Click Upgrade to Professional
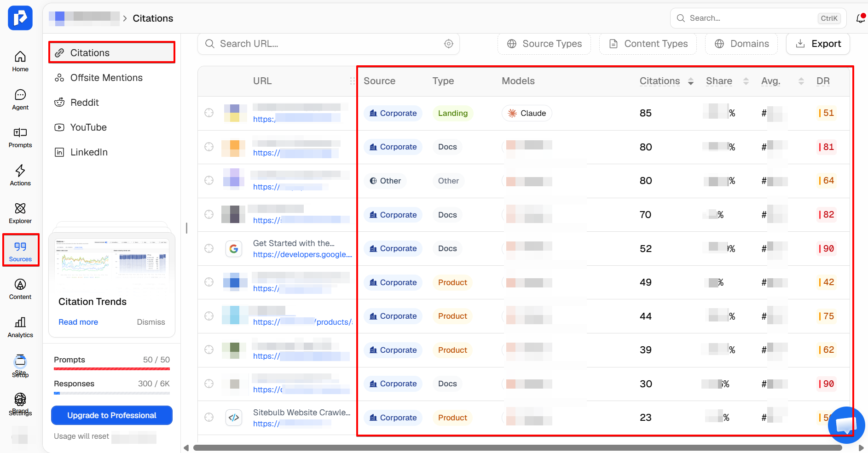Screen dimensions: 868x453 tap(112, 415)
